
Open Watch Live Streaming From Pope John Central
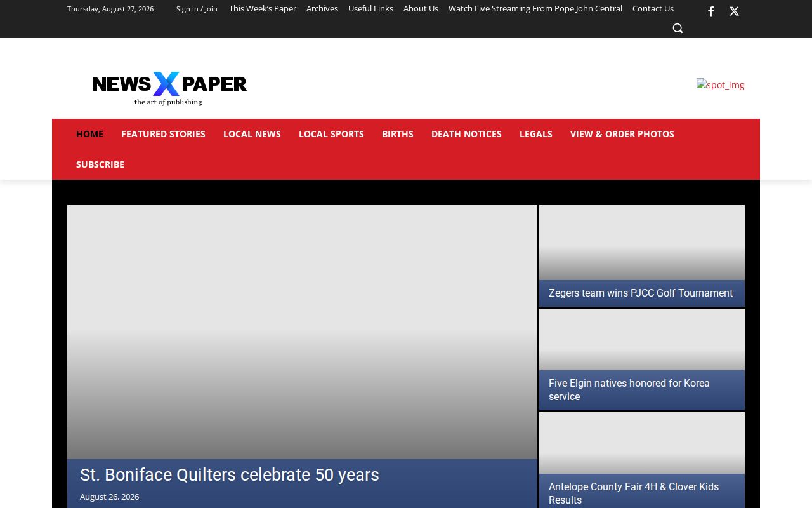[535, 8]
